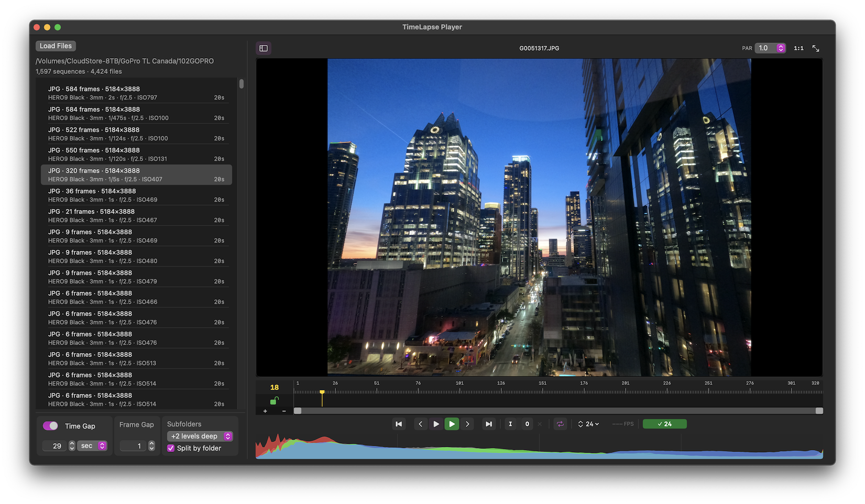The width and height of the screenshot is (865, 504).
Task: Select the 522 frames ISO100 sequence
Action: click(136, 134)
